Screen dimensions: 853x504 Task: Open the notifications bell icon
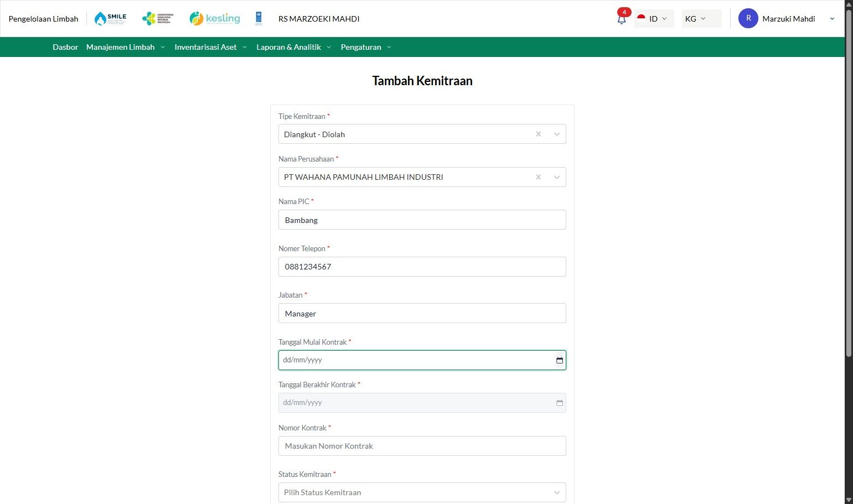click(621, 19)
